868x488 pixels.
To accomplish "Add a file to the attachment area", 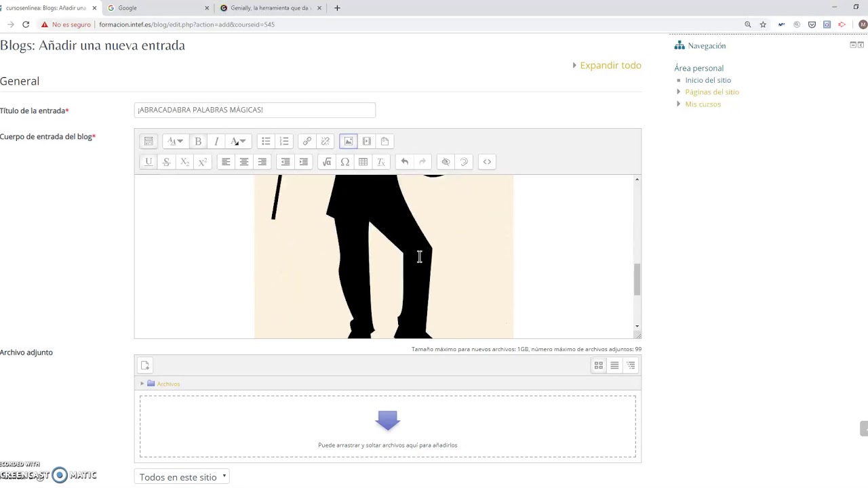I will point(144,365).
